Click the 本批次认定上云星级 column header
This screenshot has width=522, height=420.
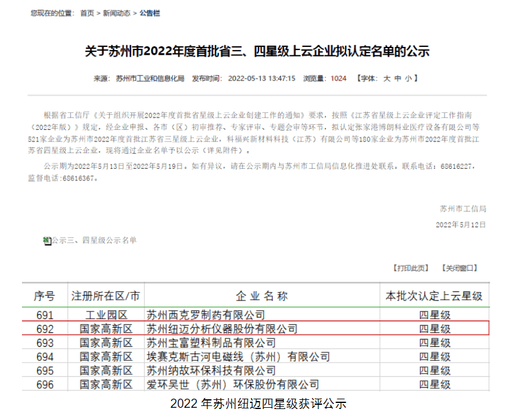click(x=434, y=296)
